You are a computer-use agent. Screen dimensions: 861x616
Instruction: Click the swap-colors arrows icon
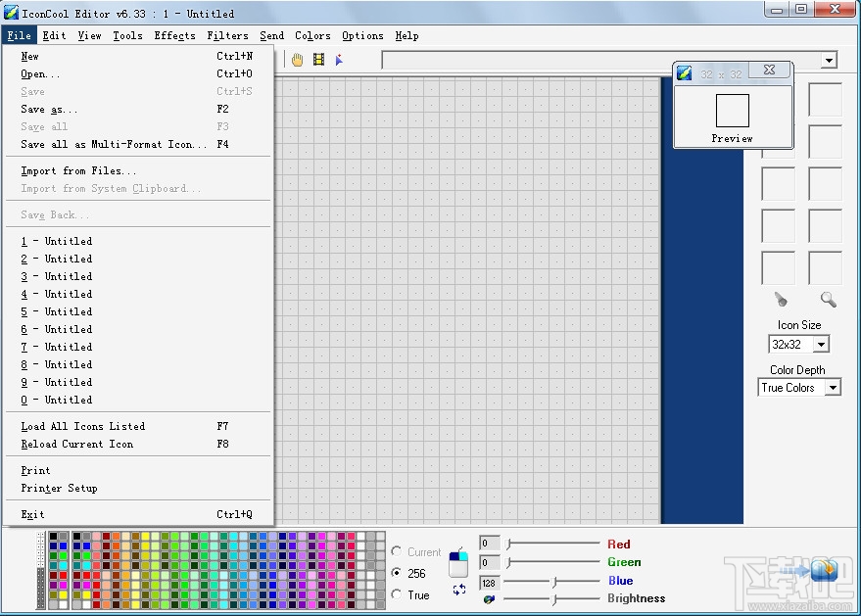coord(459,588)
